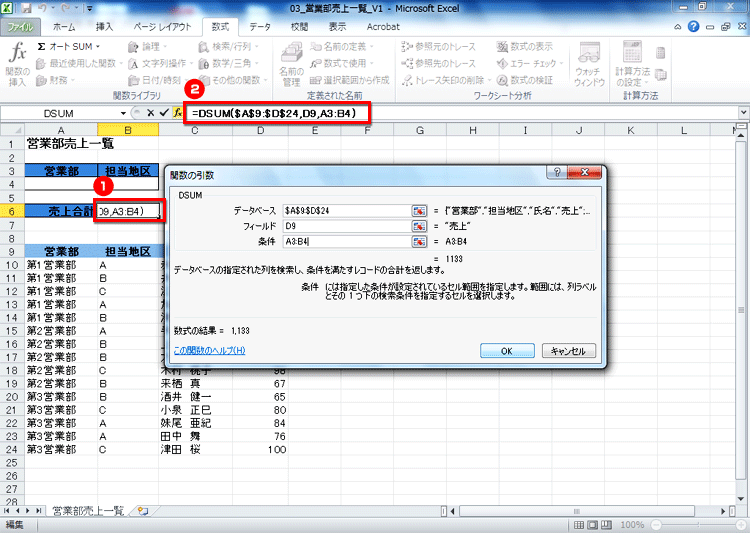Click 数式で使用 in the ribbon
This screenshot has width=750, height=533.
click(342, 63)
